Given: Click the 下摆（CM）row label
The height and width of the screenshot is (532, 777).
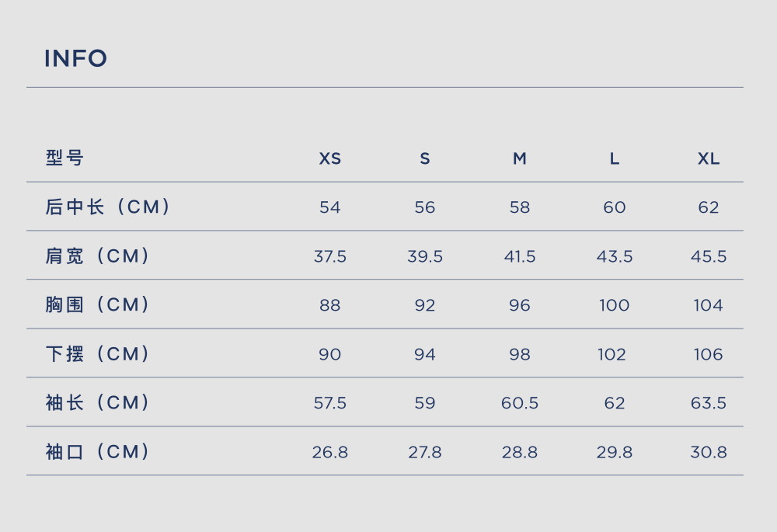Looking at the screenshot, I should (97, 353).
